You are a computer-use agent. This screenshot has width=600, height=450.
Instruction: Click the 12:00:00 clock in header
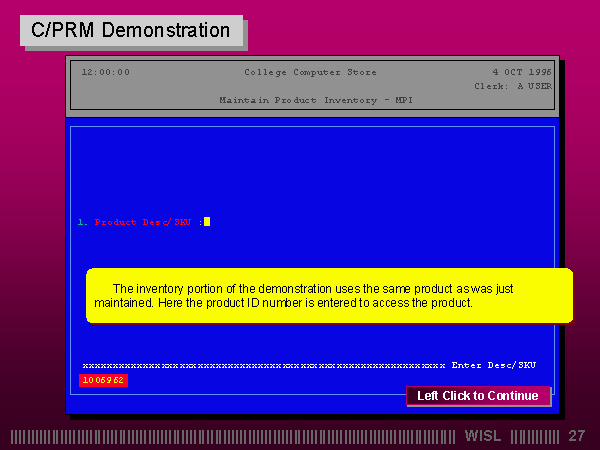pos(105,72)
